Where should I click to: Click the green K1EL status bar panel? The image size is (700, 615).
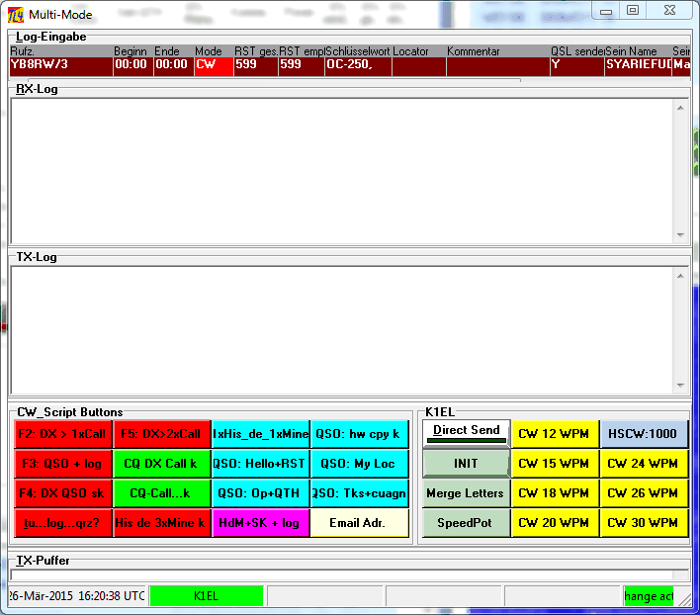coord(207,596)
